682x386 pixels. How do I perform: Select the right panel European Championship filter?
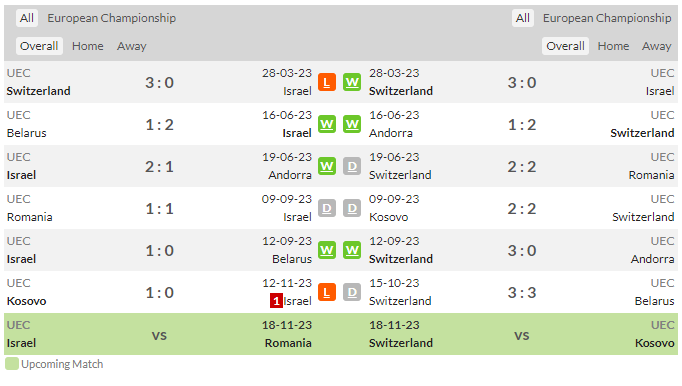(607, 18)
